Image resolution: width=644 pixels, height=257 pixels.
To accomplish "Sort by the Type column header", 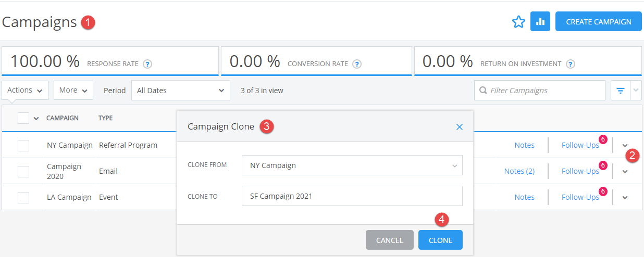I will tap(106, 118).
